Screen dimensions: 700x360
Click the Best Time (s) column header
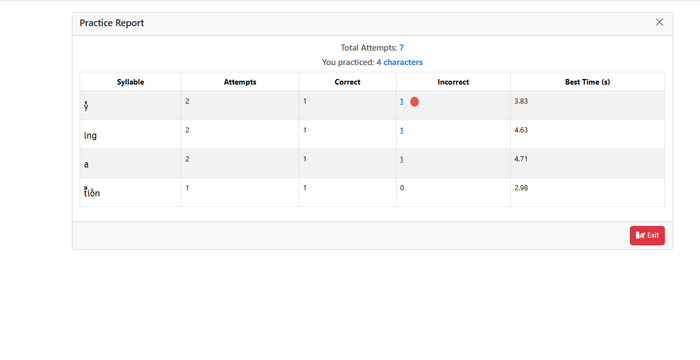point(587,82)
